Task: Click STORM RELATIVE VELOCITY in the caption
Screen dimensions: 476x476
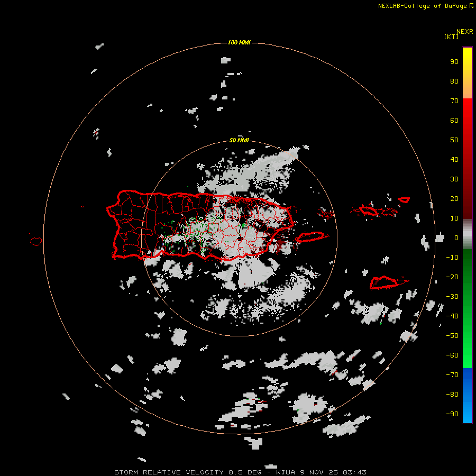Action: (169, 472)
